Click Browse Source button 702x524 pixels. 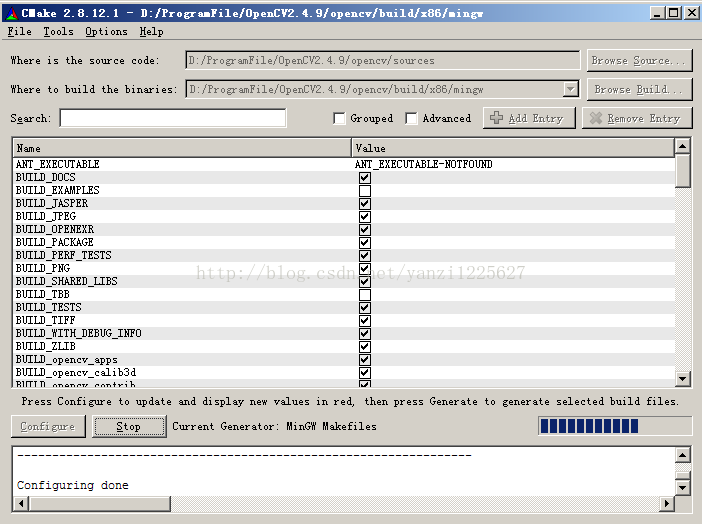[x=639, y=60]
